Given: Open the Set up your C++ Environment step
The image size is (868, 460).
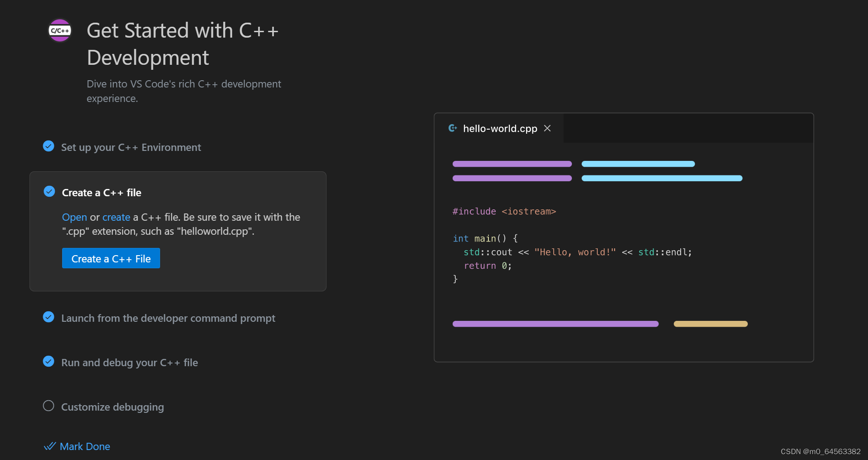Looking at the screenshot, I should click(131, 147).
